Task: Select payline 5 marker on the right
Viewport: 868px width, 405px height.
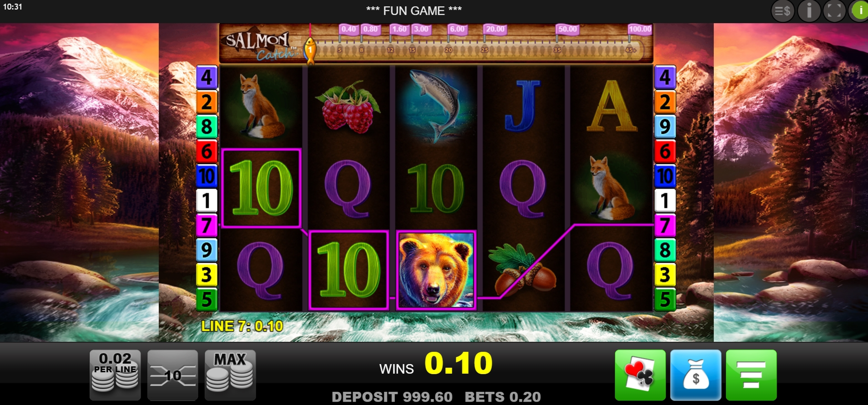Action: [x=665, y=299]
